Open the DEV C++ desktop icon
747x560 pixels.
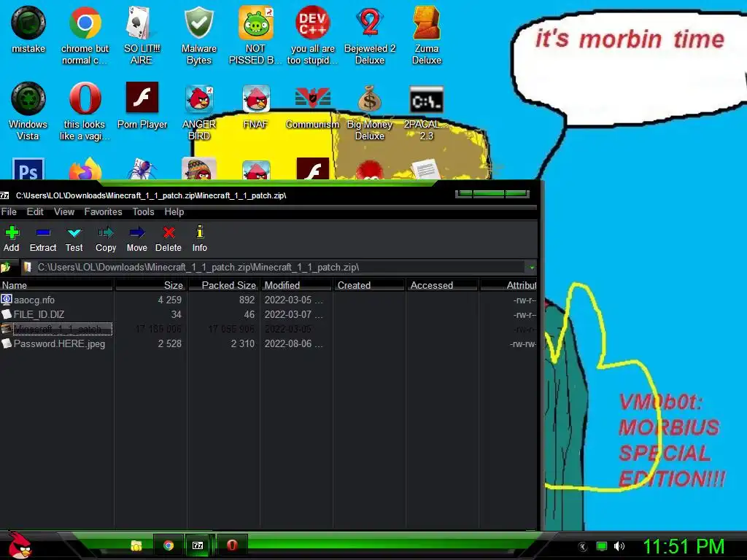(x=312, y=35)
